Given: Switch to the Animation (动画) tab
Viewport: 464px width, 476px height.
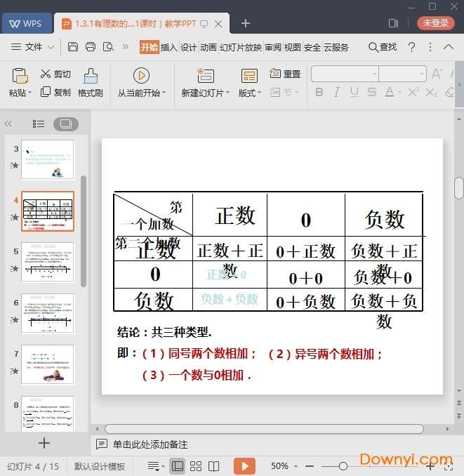Looking at the screenshot, I should pyautogui.click(x=208, y=47).
